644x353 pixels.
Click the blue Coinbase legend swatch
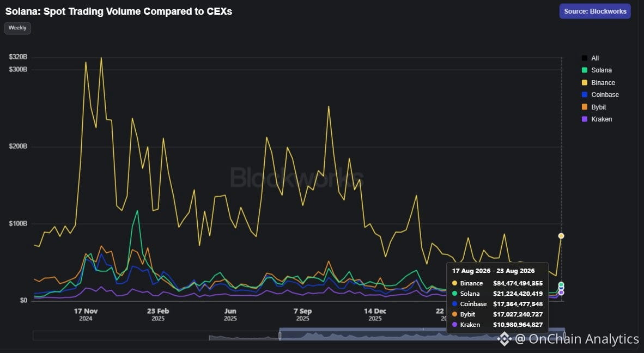585,95
